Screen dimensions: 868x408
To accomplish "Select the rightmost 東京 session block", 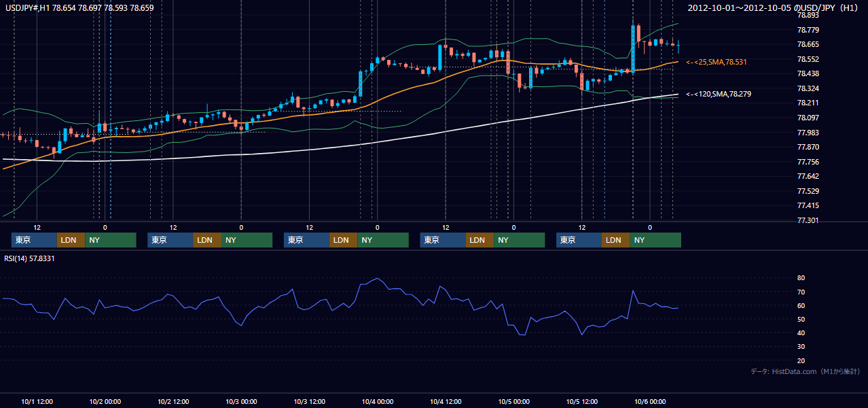I will tap(579, 240).
